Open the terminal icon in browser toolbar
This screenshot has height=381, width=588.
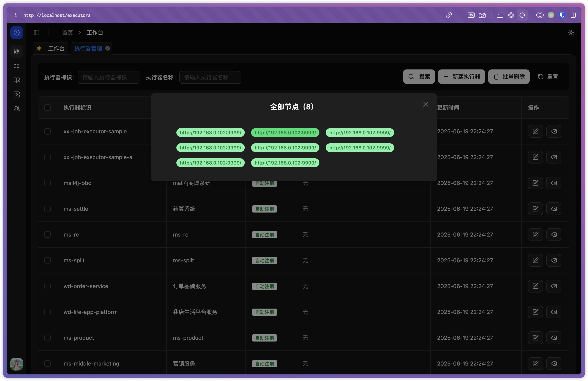[x=500, y=15]
